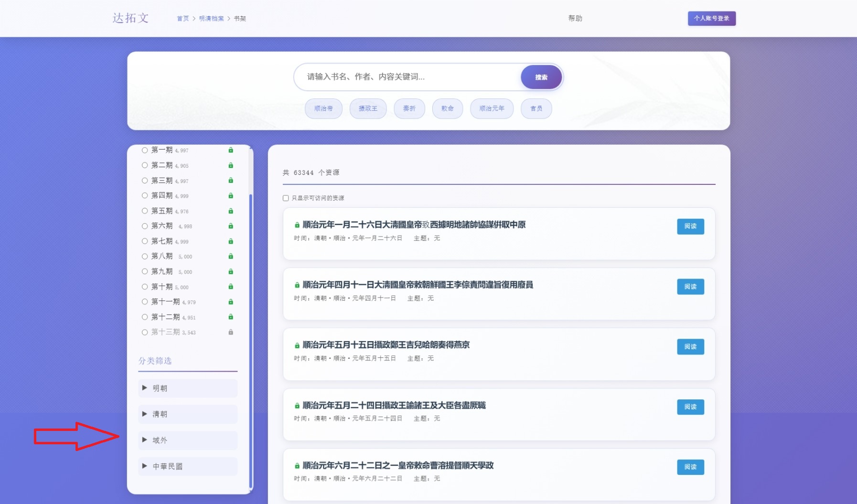Expand the 中華民國 category filter
The width and height of the screenshot is (857, 504).
pyautogui.click(x=188, y=466)
